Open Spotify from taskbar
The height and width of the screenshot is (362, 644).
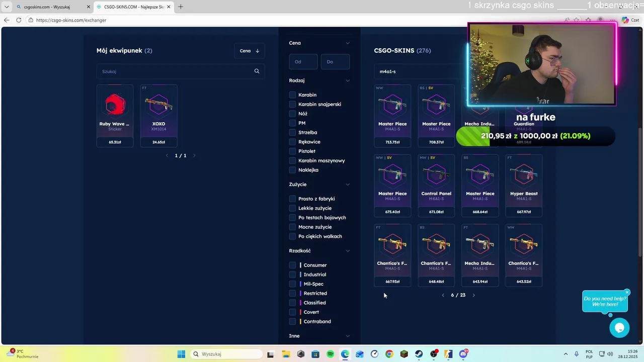(330, 354)
